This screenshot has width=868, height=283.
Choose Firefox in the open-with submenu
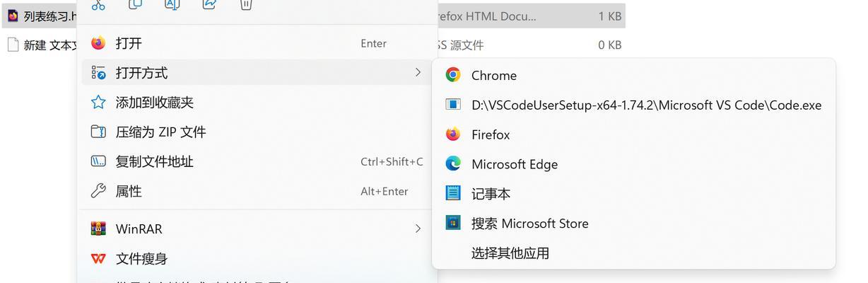633,134
